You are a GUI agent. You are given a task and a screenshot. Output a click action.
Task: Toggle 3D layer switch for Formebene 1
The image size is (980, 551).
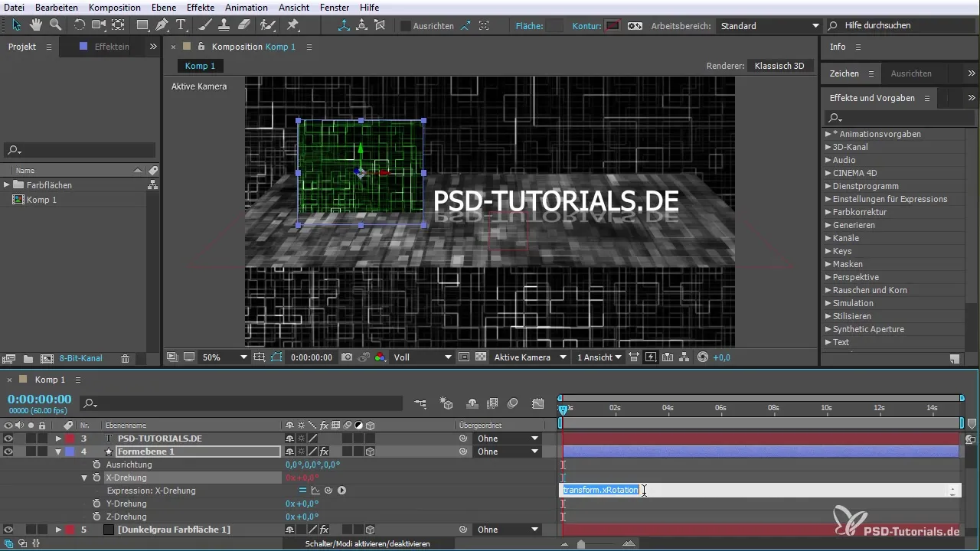click(371, 452)
